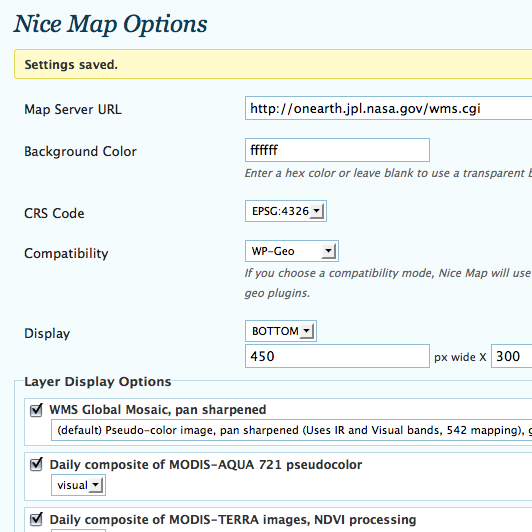Click the Map Server URL input field
Image resolution: width=532 pixels, height=532 pixels.
(x=388, y=108)
